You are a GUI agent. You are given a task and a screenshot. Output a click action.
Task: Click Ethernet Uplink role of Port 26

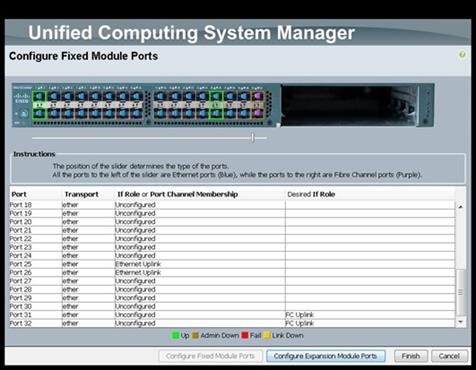200,273
